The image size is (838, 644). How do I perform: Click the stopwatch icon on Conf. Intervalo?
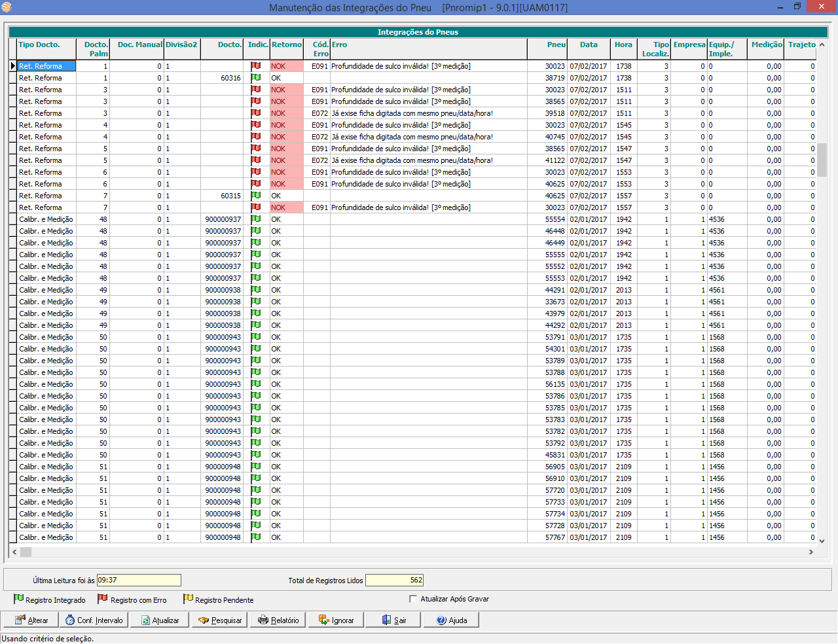[x=69, y=620]
